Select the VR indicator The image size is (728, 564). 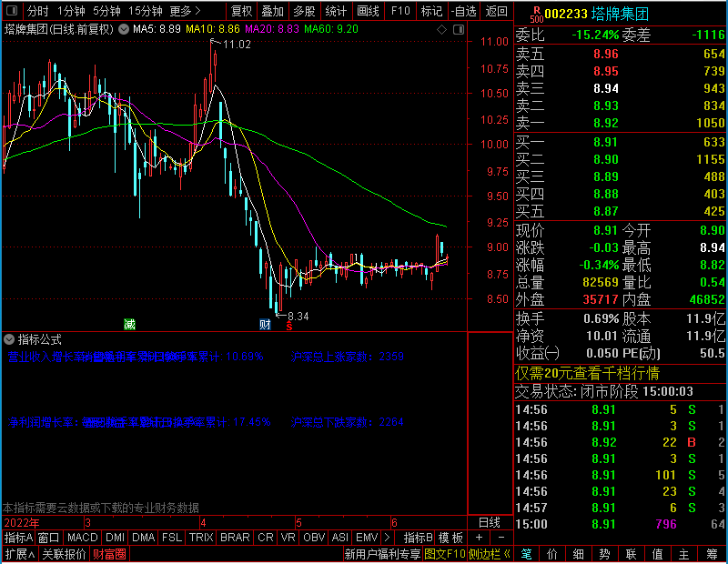(288, 538)
